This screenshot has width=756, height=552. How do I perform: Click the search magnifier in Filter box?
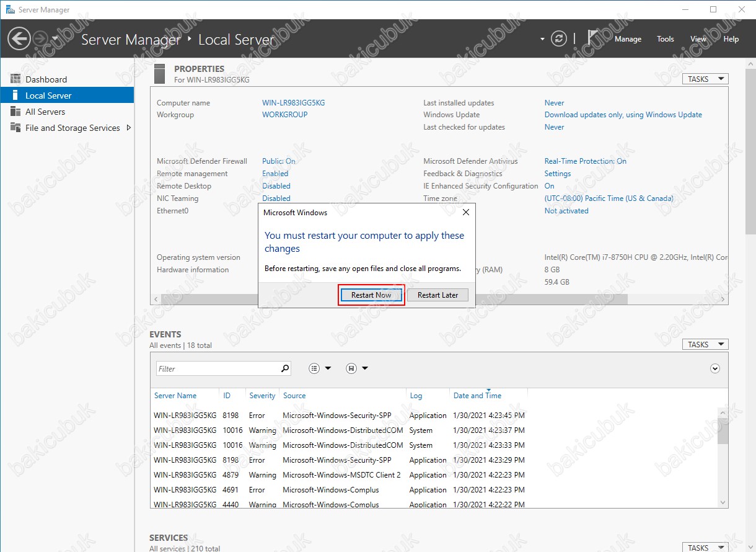pos(285,368)
